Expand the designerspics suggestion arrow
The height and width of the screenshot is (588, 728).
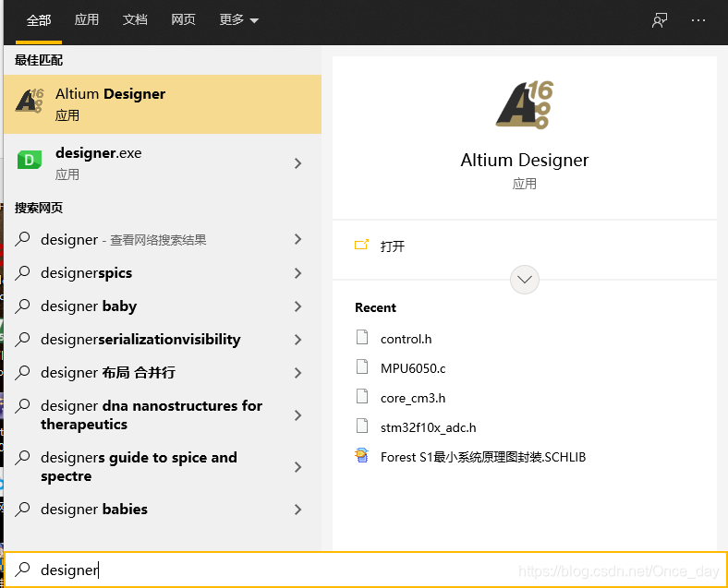click(x=298, y=273)
